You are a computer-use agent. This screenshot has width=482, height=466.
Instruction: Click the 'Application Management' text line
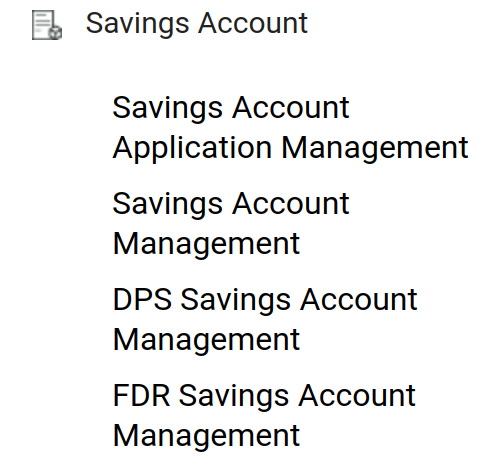pyautogui.click(x=290, y=148)
